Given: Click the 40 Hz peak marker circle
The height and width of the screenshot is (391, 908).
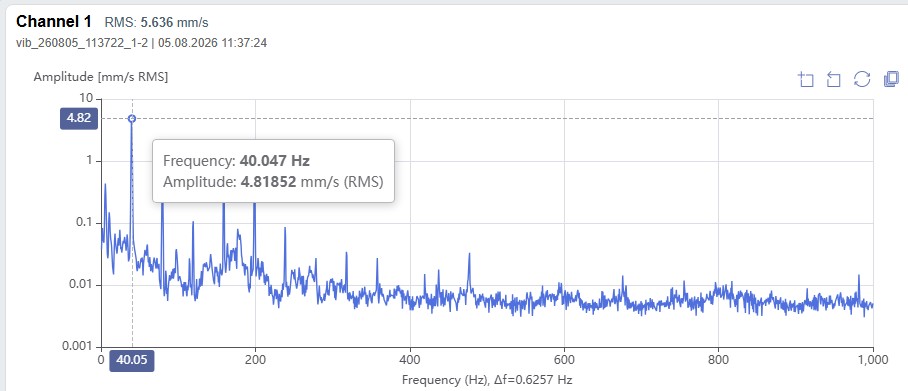Looking at the screenshot, I should [x=132, y=118].
